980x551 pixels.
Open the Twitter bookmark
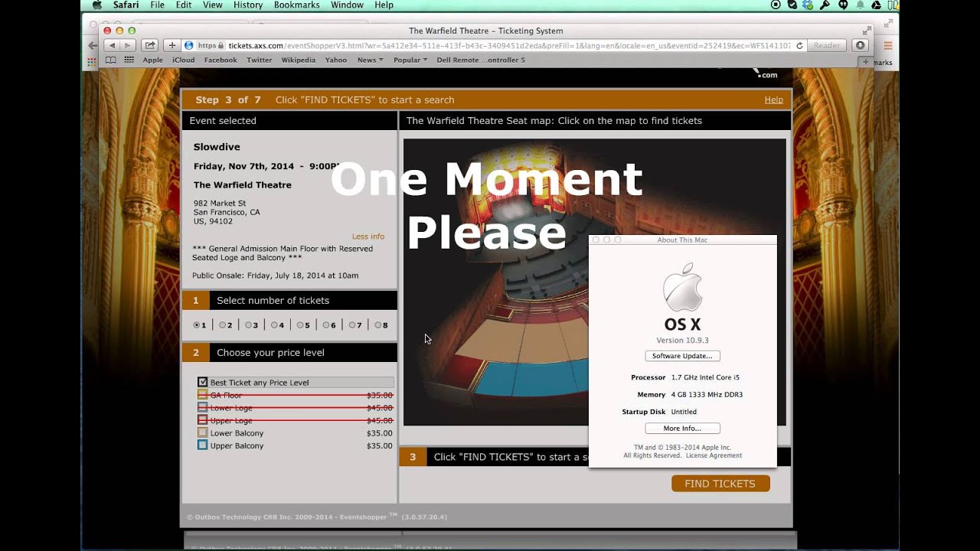(259, 60)
